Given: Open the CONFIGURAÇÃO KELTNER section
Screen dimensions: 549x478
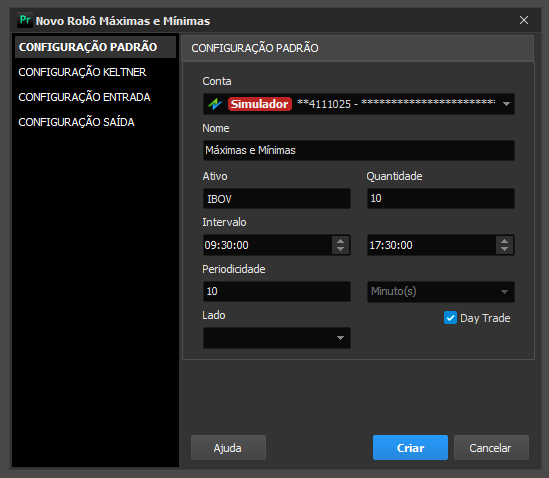Looking at the screenshot, I should pyautogui.click(x=82, y=72).
